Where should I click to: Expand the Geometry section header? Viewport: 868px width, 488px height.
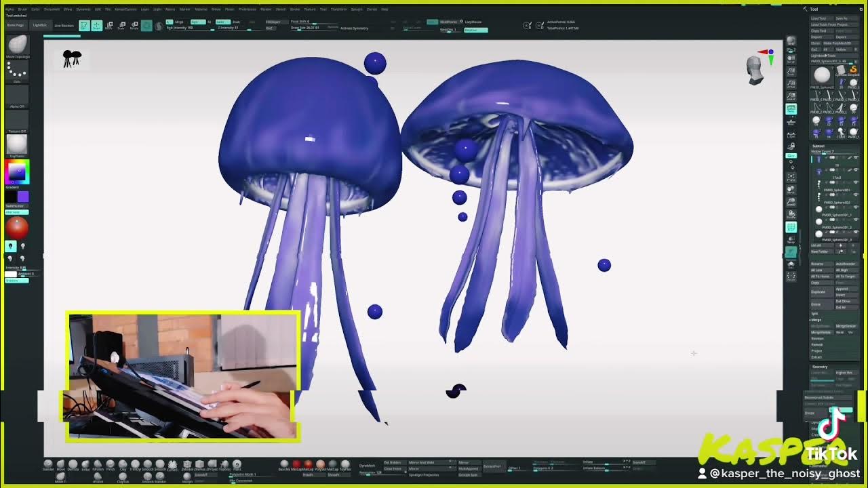point(820,367)
